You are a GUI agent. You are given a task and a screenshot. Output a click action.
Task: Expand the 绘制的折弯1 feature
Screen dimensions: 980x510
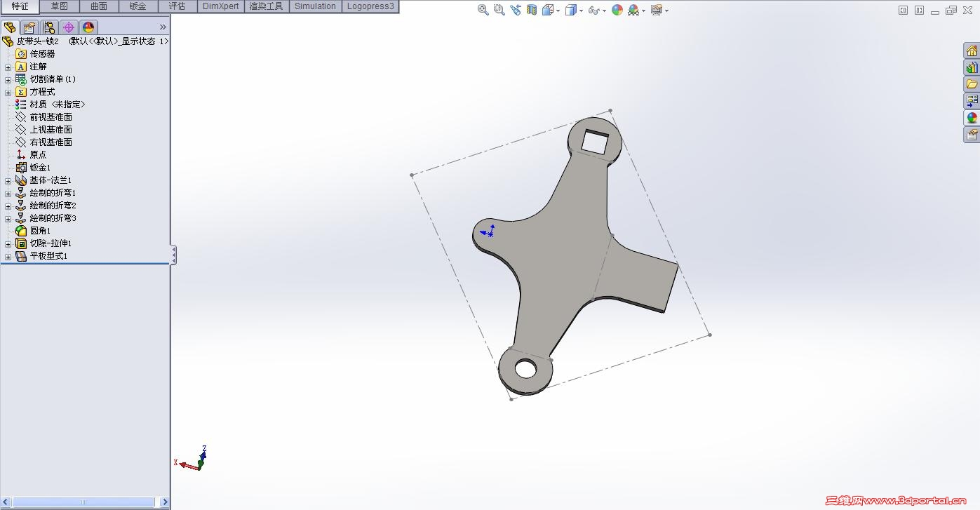point(8,193)
